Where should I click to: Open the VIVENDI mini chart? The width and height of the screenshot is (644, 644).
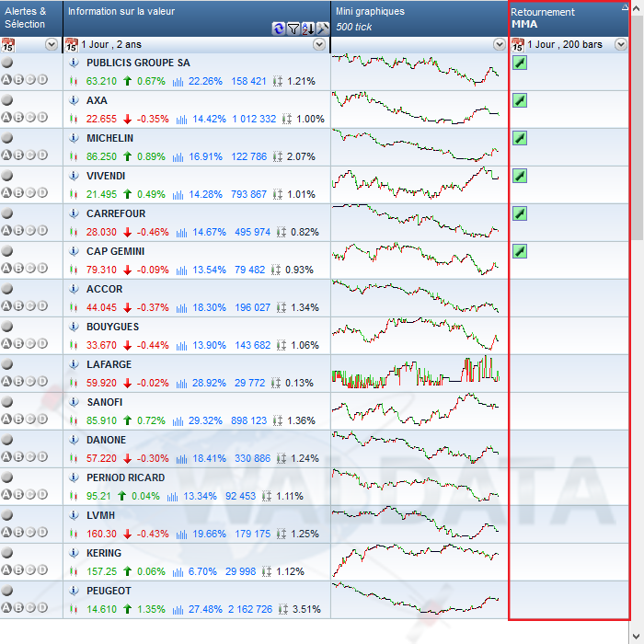[x=416, y=183]
